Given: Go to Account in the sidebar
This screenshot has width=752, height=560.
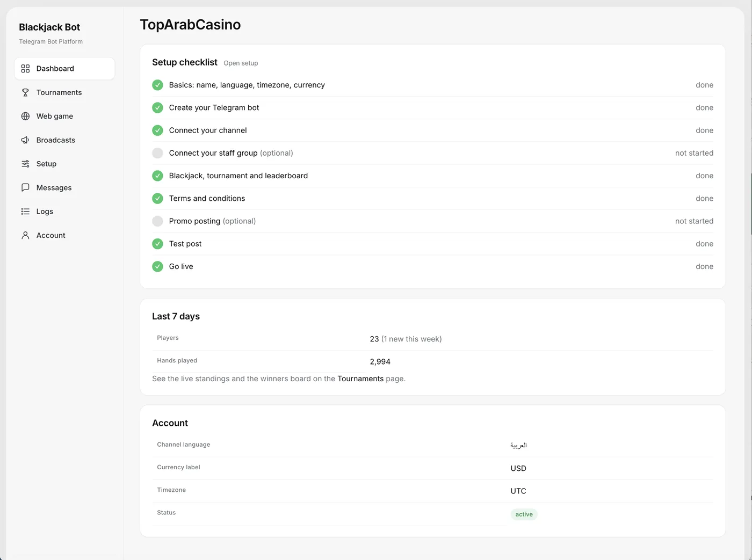Looking at the screenshot, I should (64, 235).
